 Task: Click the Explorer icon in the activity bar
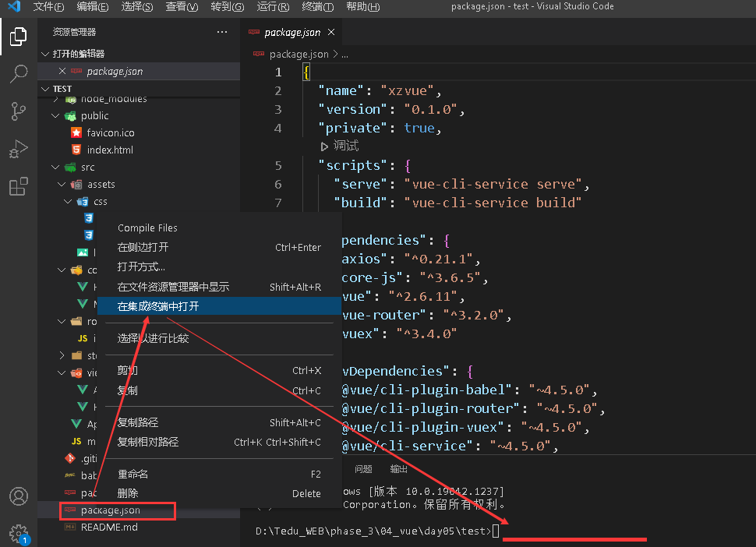click(x=19, y=36)
